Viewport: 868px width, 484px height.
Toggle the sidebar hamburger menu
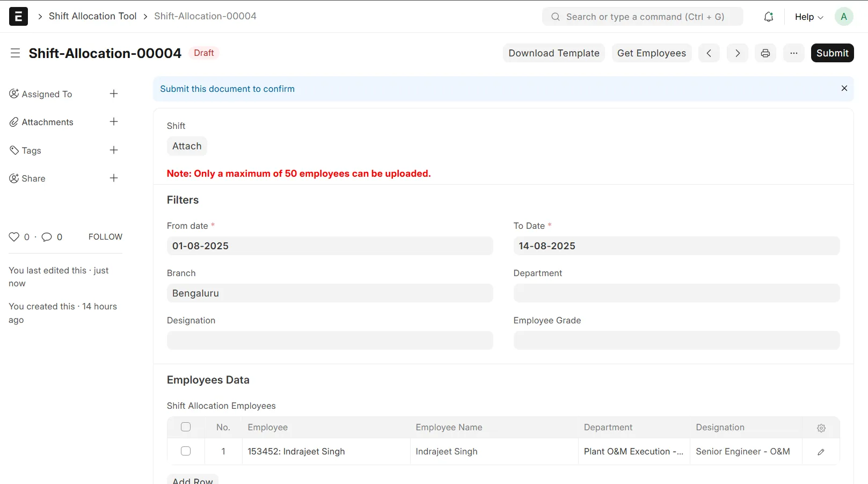tap(15, 53)
